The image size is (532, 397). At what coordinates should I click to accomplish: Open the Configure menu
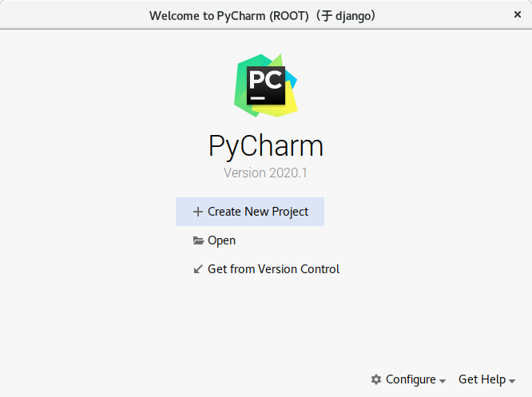(411, 379)
